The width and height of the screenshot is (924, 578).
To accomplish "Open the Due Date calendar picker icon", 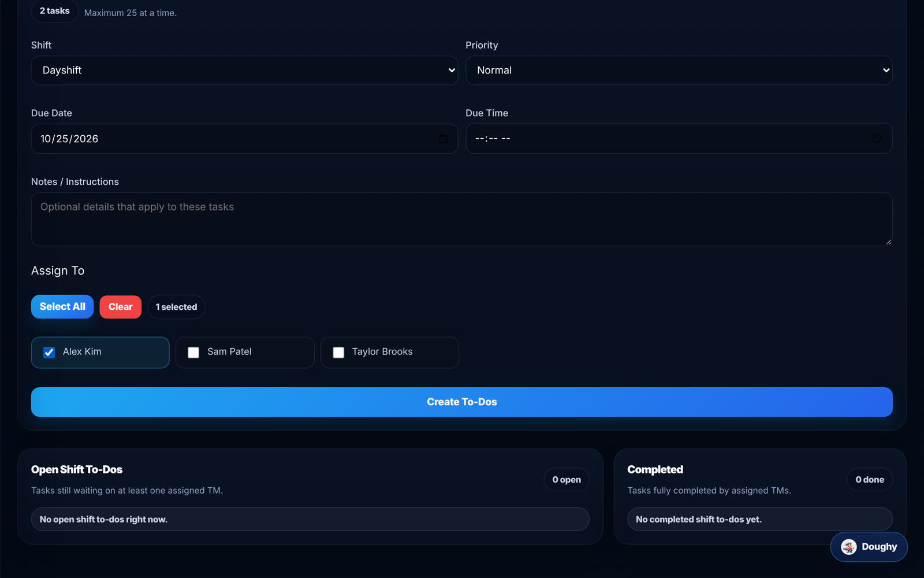I will click(443, 139).
